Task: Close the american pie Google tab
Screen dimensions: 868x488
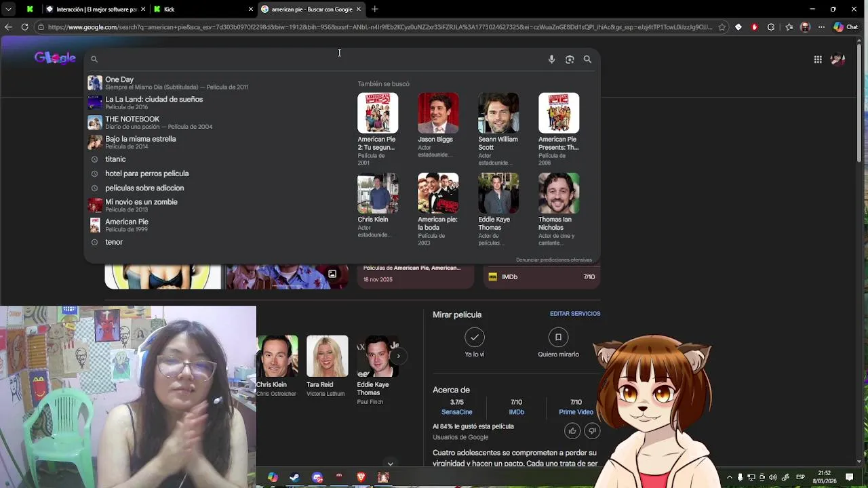Action: point(358,9)
